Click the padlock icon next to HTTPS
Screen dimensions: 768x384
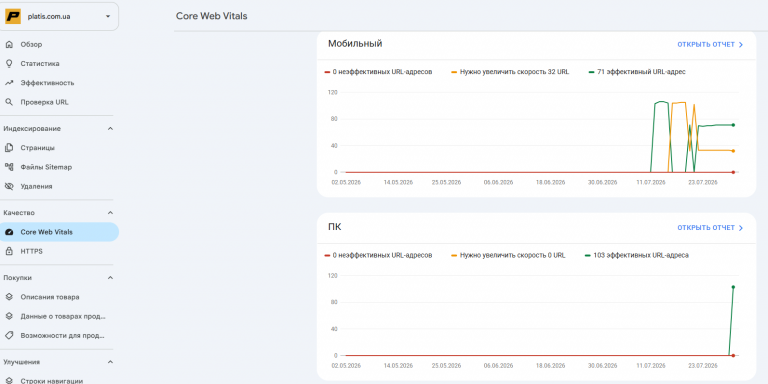(9, 251)
